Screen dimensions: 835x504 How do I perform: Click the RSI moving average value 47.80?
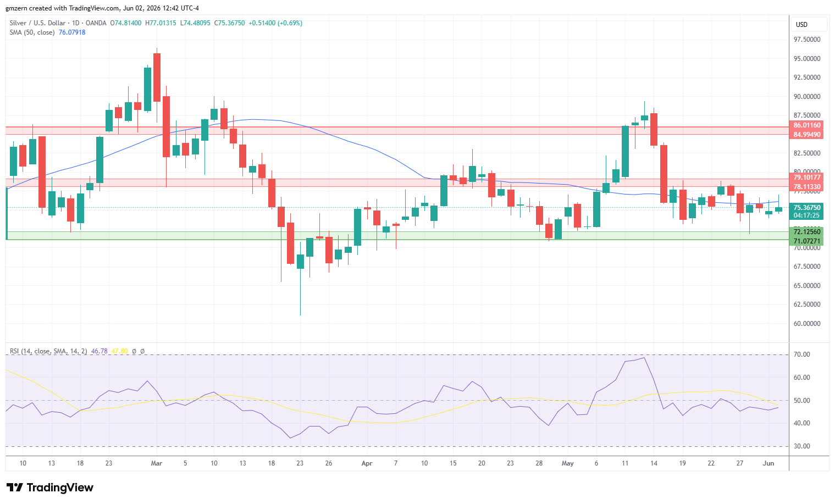tap(119, 351)
